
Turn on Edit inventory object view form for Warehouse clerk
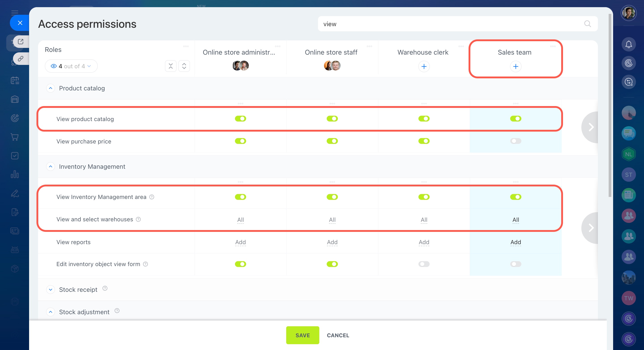[424, 264]
